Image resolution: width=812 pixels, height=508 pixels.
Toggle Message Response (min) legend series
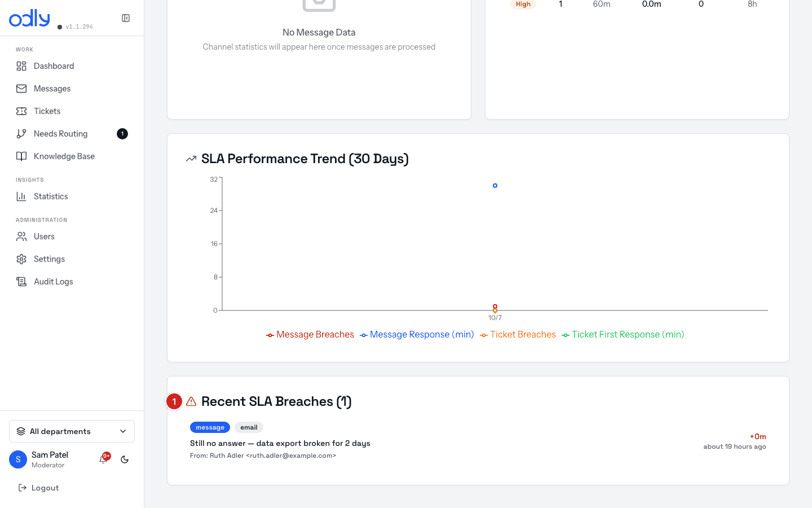coord(417,335)
